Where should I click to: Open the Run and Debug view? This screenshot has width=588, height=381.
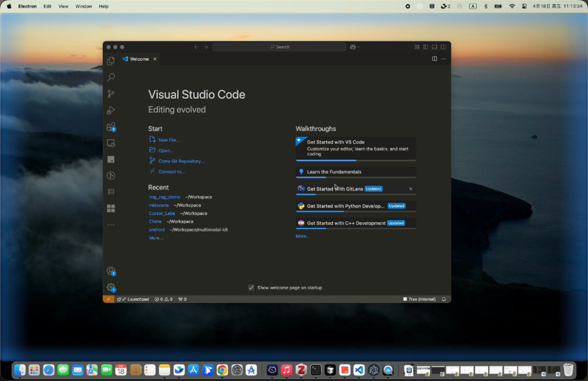(x=111, y=110)
